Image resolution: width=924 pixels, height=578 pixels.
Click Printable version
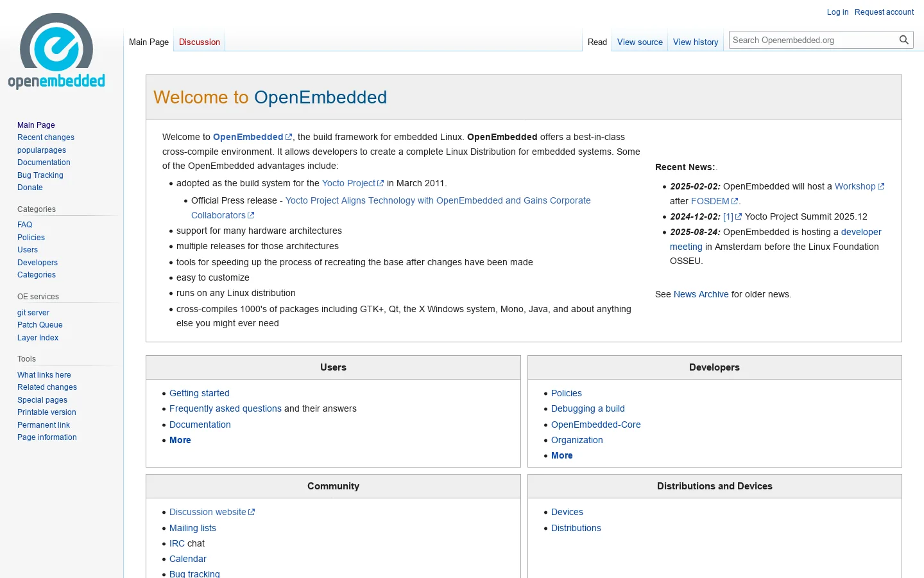pyautogui.click(x=47, y=412)
